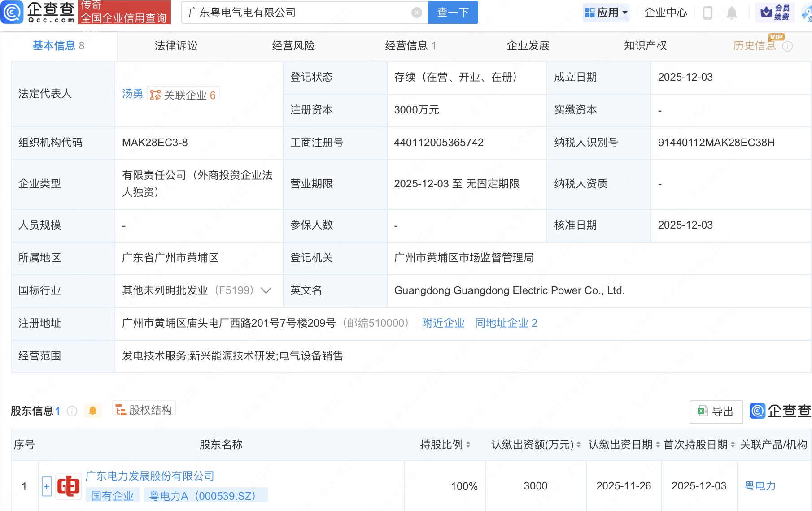Clear the search box text
This screenshot has width=812, height=511.
pos(416,13)
